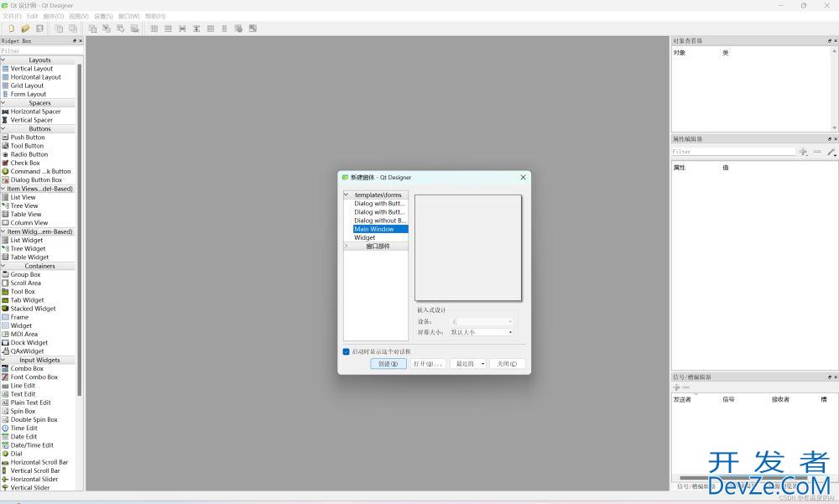Collapse the Containers category in Widget Box
Screen dimensions: 839x504
tap(3, 266)
